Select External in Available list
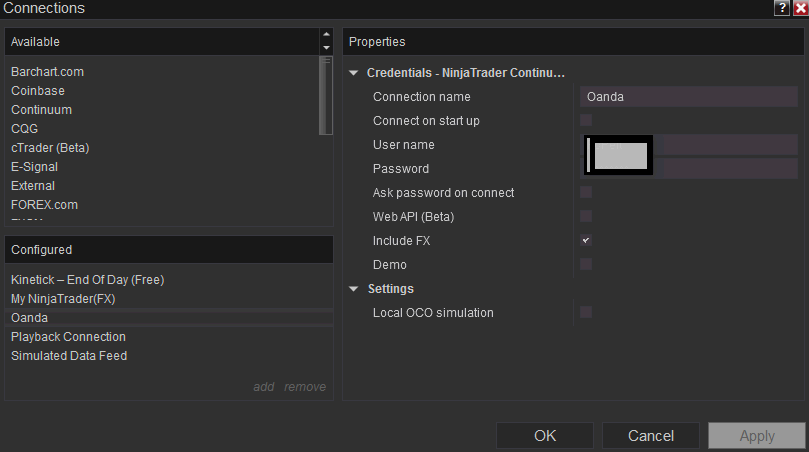Image resolution: width=809 pixels, height=452 pixels. click(x=33, y=186)
